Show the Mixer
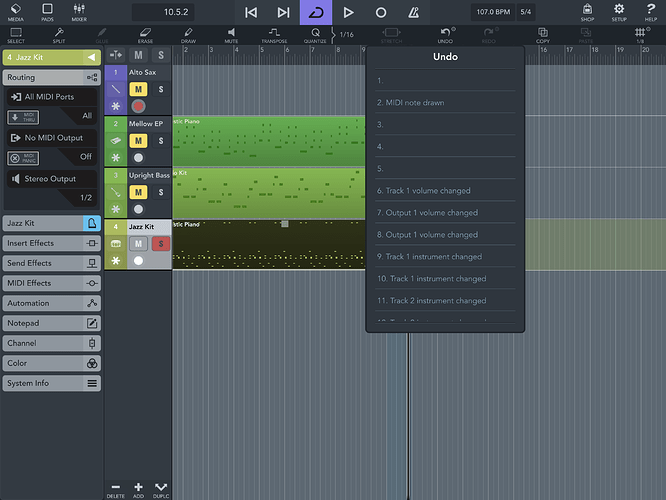The width and height of the screenshot is (666, 500). click(x=79, y=12)
